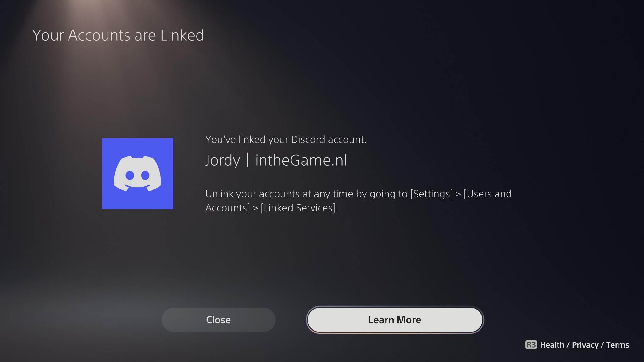Click the word Privacy in footer
Screen dimensions: 644x362
tap(585, 345)
